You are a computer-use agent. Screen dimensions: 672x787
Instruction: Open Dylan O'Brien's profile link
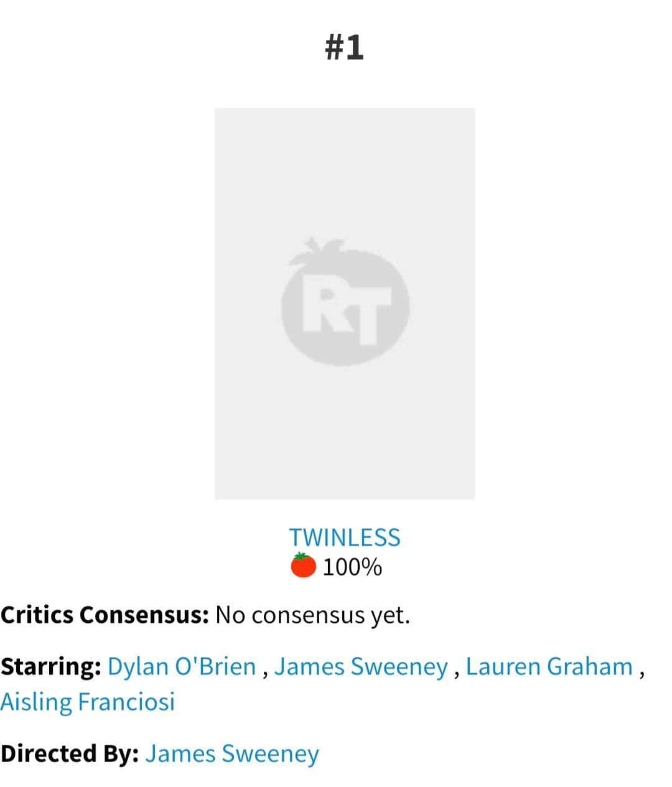(182, 666)
